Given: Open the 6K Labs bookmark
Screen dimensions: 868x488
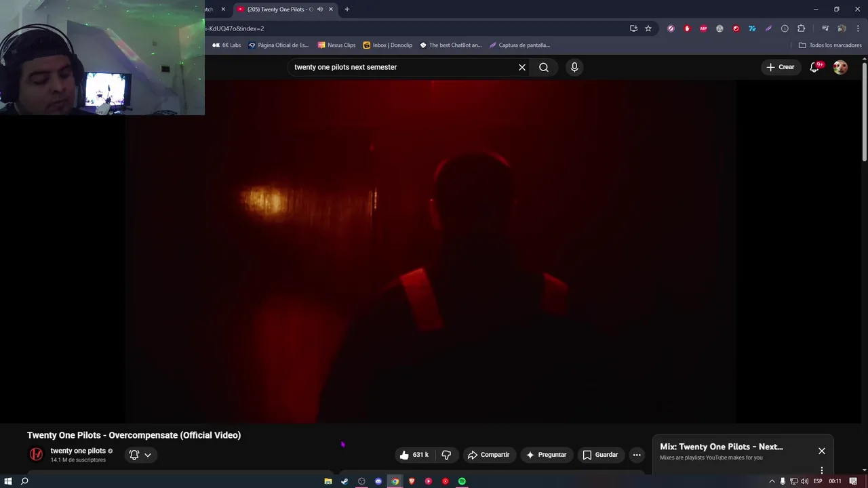Looking at the screenshot, I should (x=226, y=45).
